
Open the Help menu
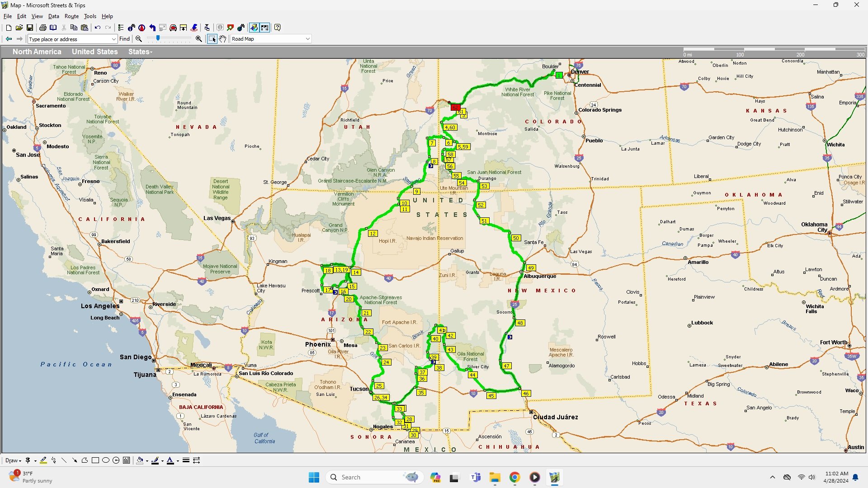click(x=107, y=16)
